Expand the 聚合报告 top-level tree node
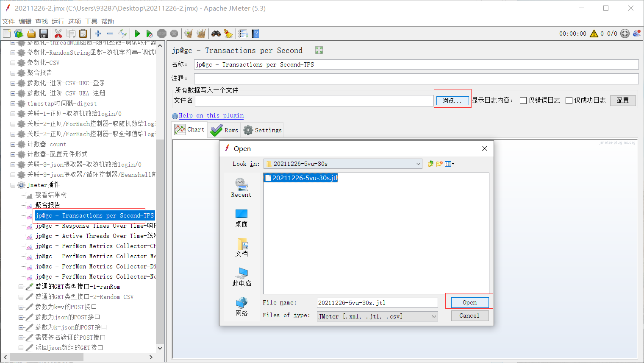Screen dimensions: 644x363 [13, 73]
